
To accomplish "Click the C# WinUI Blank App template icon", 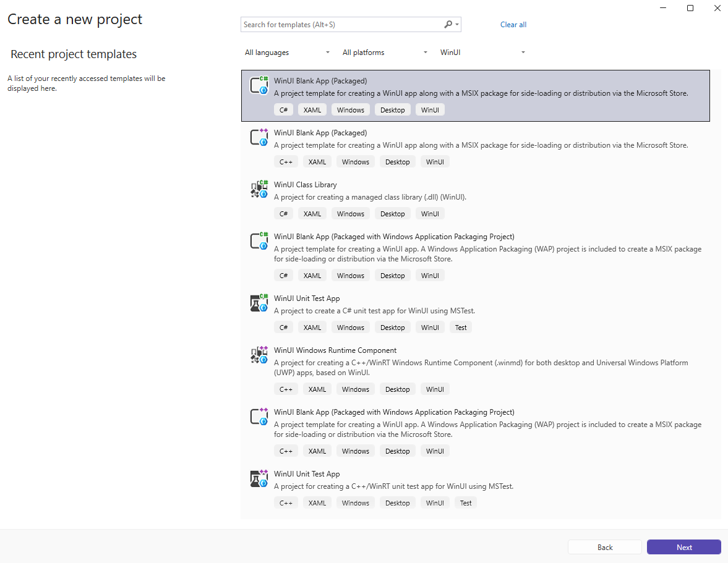I will [x=259, y=85].
